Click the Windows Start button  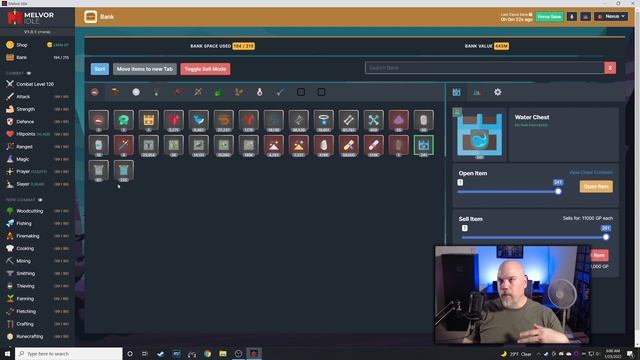(x=7, y=353)
